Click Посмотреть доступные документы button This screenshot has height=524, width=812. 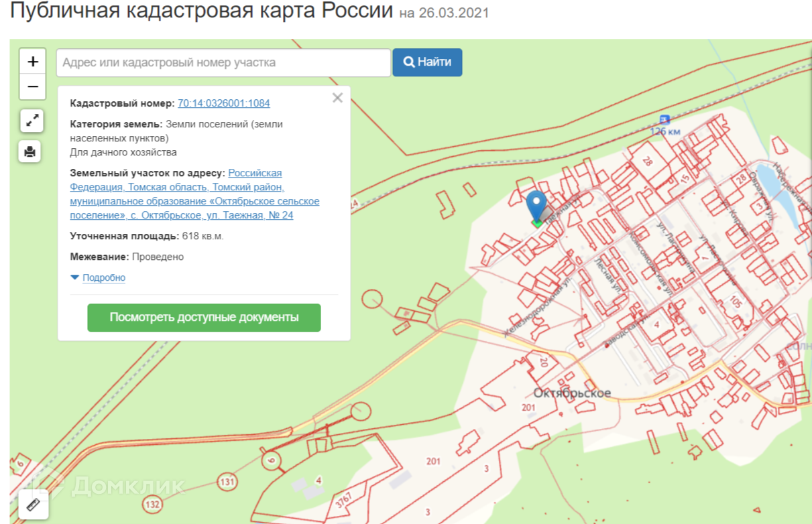coord(204,318)
